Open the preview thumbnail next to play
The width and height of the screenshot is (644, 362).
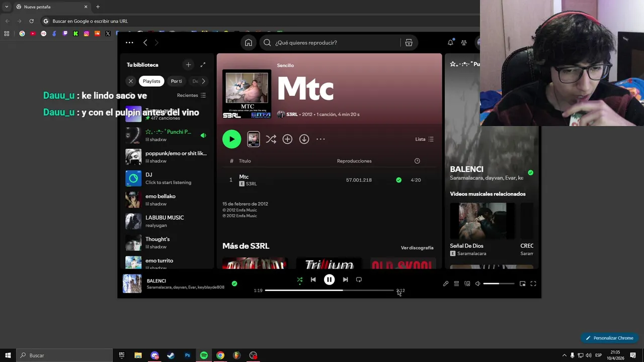pos(254,139)
